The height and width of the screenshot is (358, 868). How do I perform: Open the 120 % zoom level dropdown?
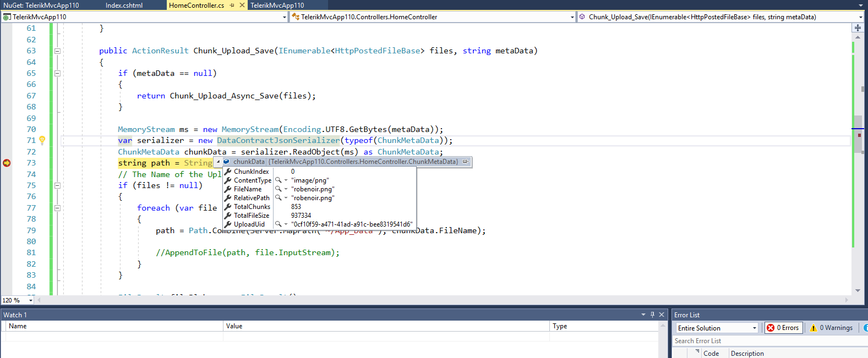tap(30, 300)
